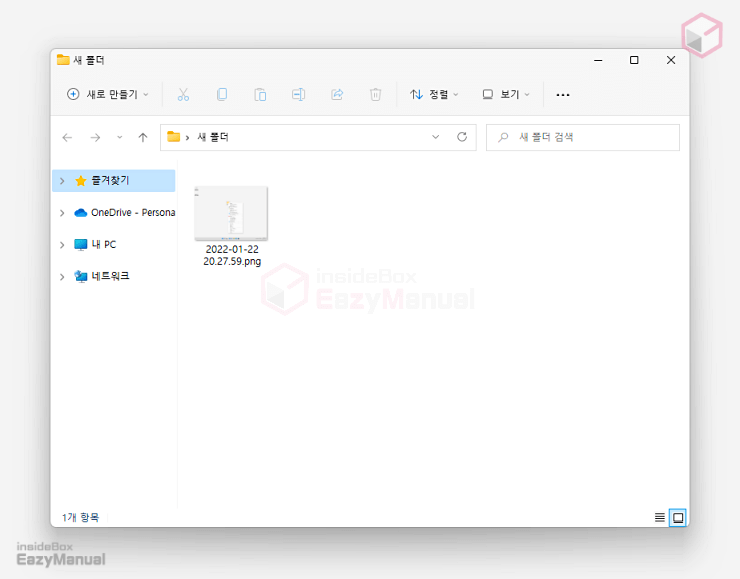The image size is (740, 579).
Task: Focus the 새 폴더 검색 search field
Action: coord(583,137)
